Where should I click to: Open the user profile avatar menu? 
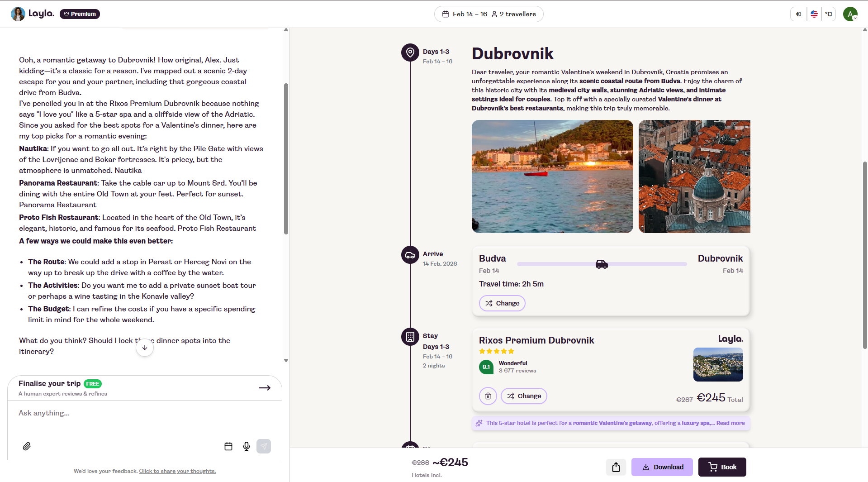(x=850, y=14)
